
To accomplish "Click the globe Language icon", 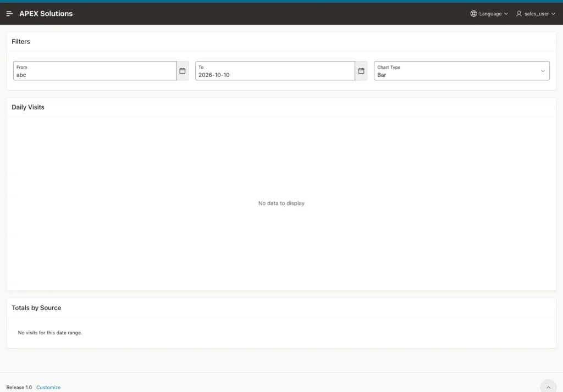I will (473, 14).
